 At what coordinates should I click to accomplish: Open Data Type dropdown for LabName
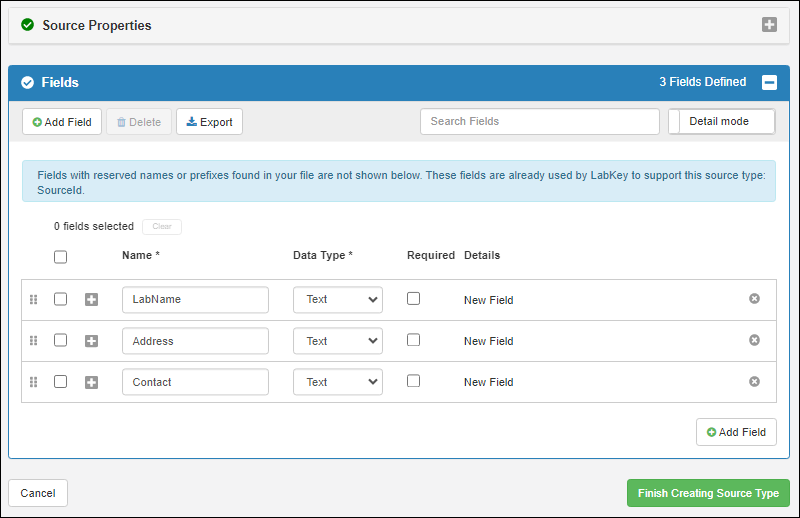click(x=337, y=300)
